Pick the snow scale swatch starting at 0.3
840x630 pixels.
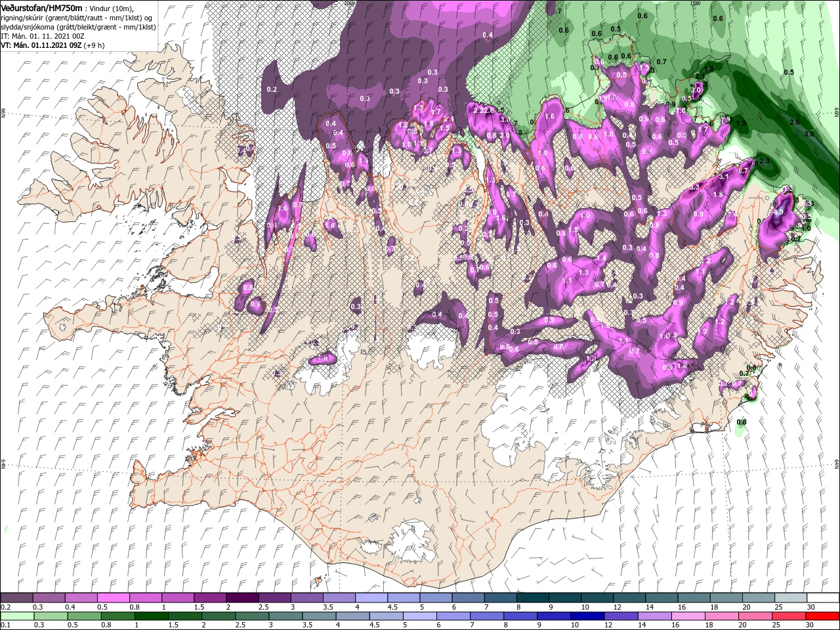(x=49, y=598)
